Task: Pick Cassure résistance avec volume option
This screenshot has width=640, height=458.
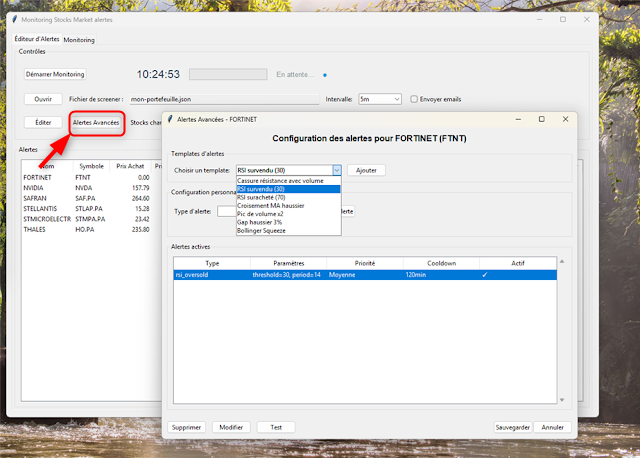Action: pos(280,181)
